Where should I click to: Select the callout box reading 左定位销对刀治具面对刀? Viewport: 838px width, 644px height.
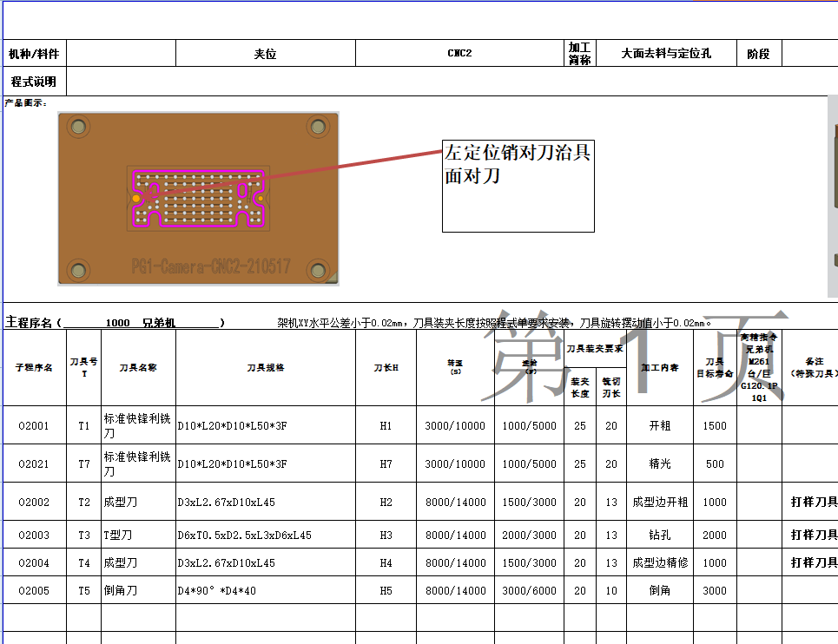point(518,187)
